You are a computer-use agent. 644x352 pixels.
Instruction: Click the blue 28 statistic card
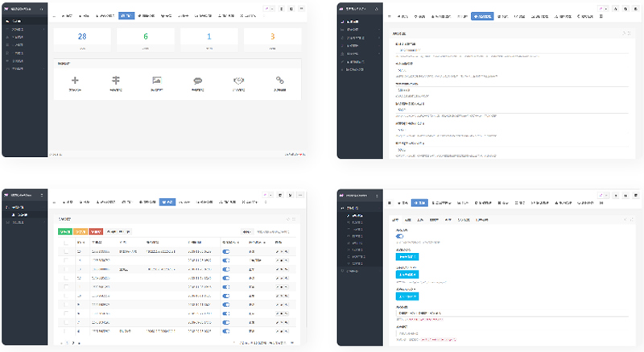(81, 37)
